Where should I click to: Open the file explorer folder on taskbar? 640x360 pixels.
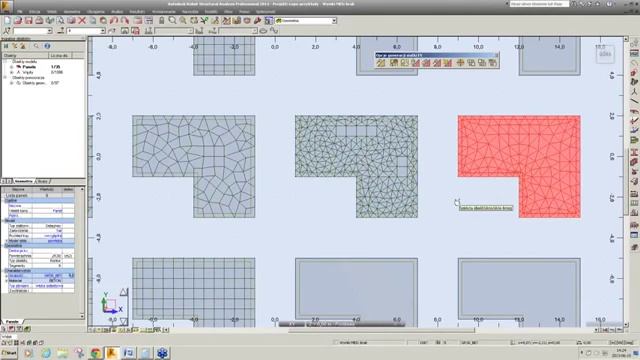pos(62,353)
